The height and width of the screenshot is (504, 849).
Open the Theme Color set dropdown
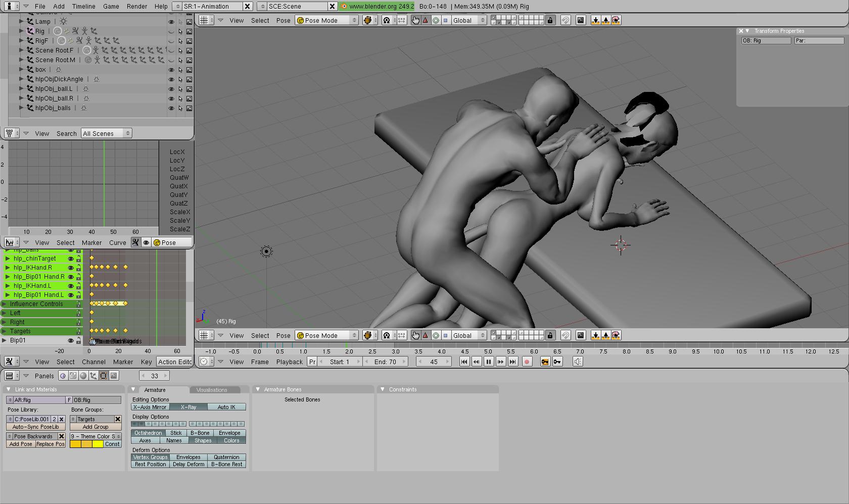pyautogui.click(x=96, y=436)
